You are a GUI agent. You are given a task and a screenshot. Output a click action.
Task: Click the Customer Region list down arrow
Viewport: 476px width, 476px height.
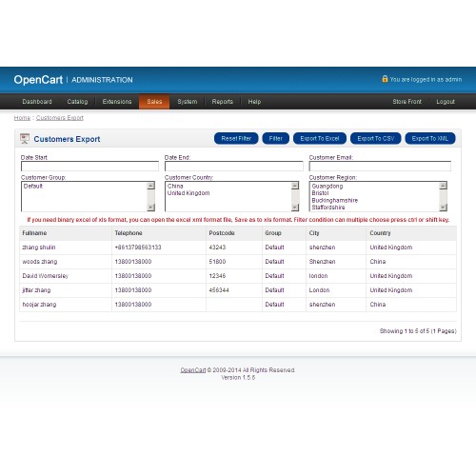point(443,208)
